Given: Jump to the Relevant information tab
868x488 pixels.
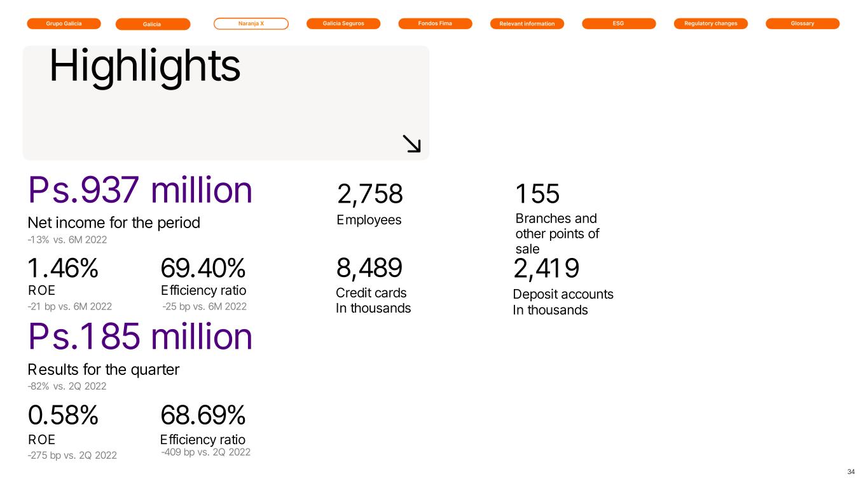Looking at the screenshot, I should click(x=527, y=24).
